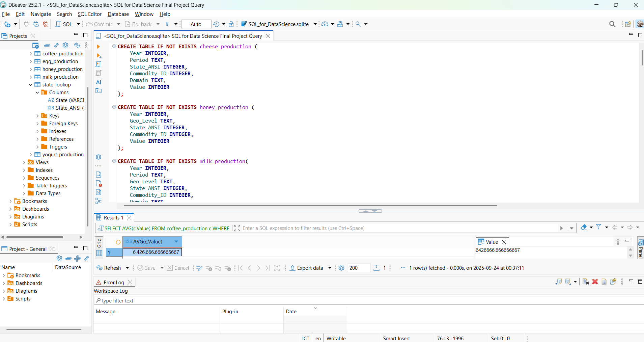Collapse the state_lookup table node
The width and height of the screenshot is (644, 342).
click(x=31, y=85)
